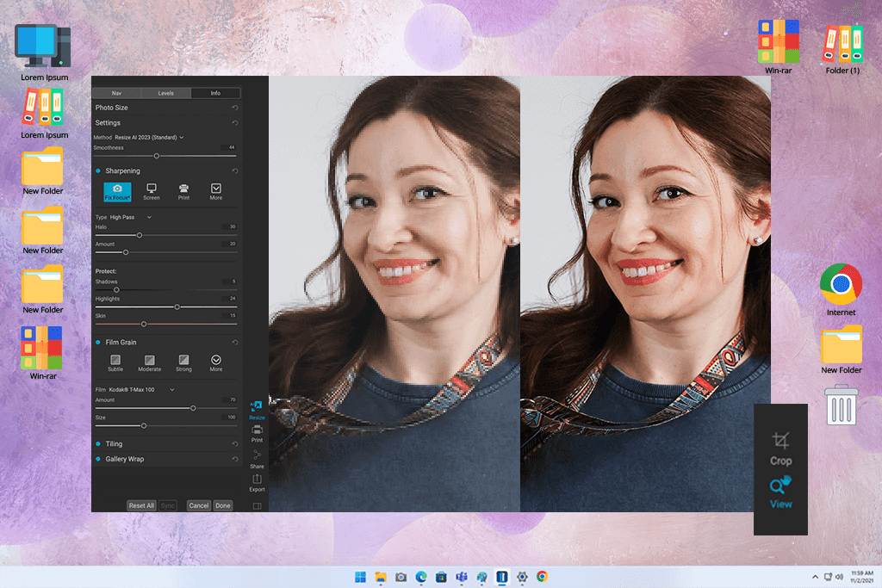This screenshot has height=588, width=882.
Task: Click the Halo slider handle
Action: pos(140,235)
